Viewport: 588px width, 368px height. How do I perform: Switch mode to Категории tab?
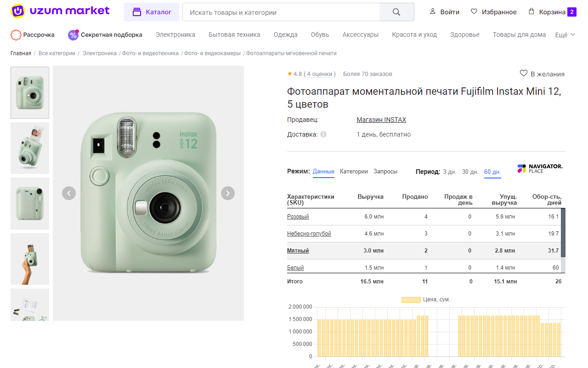tap(354, 171)
